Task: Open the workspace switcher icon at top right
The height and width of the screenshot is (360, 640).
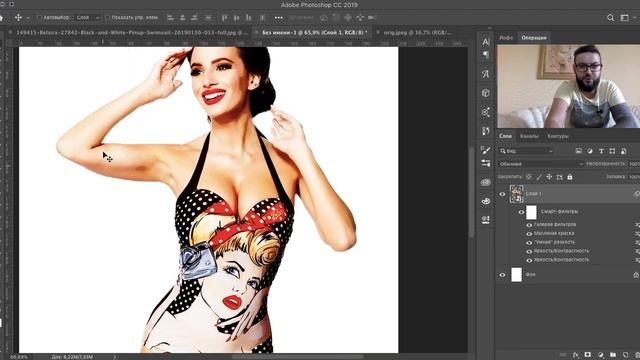Action: [624, 18]
